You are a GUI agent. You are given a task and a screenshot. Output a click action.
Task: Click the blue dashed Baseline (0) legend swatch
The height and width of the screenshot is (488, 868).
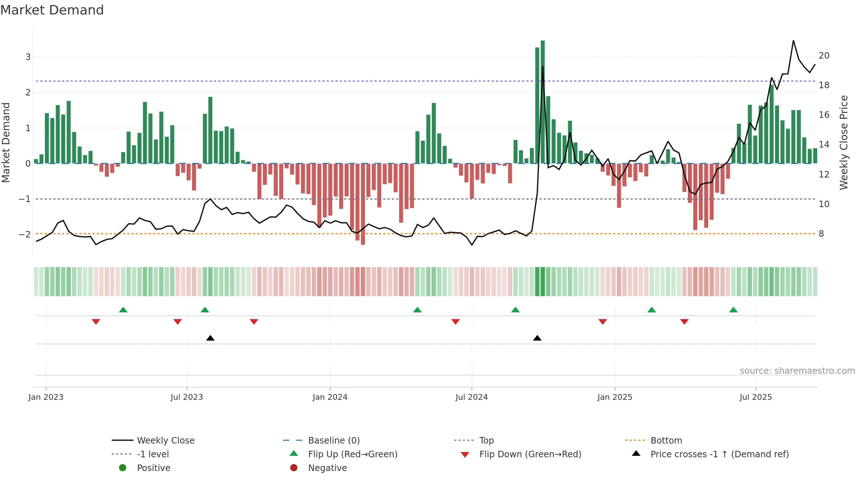click(293, 440)
